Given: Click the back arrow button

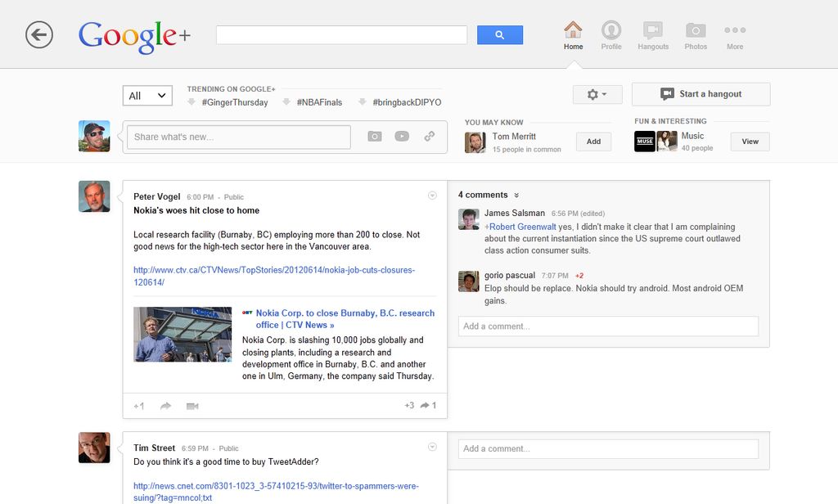Looking at the screenshot, I should (39, 35).
